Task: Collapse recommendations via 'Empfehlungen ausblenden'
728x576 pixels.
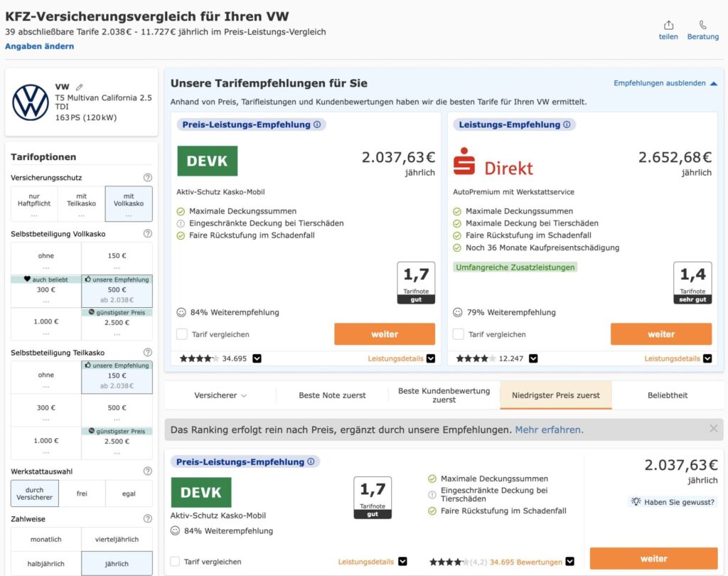Action: (x=665, y=83)
